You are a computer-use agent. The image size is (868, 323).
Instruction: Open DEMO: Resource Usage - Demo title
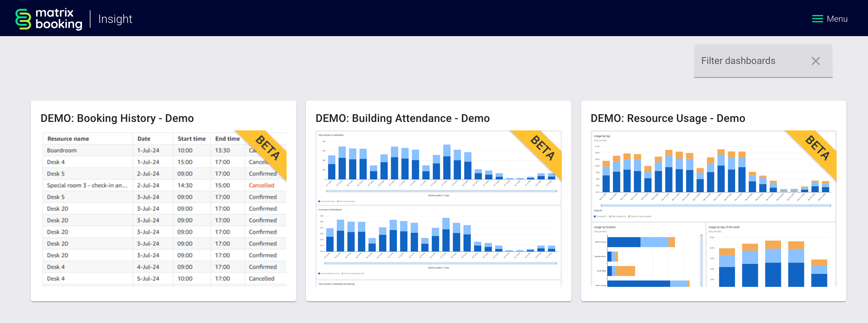[x=668, y=118]
